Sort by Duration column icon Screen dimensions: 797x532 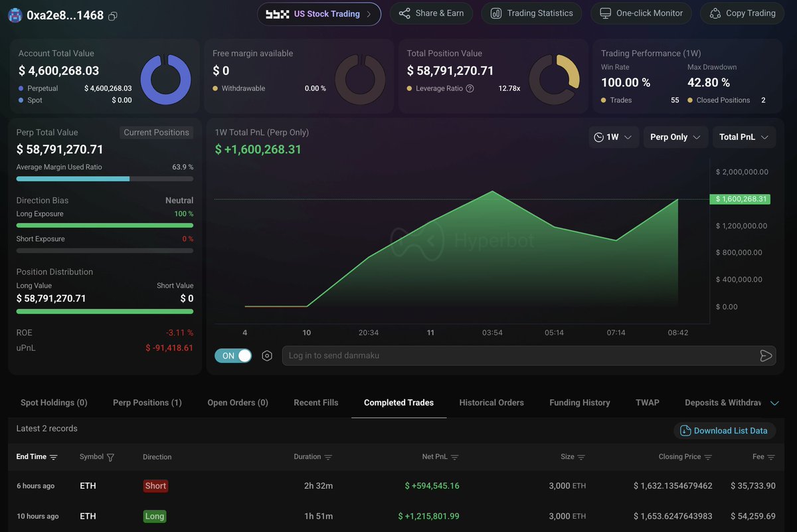coord(328,457)
